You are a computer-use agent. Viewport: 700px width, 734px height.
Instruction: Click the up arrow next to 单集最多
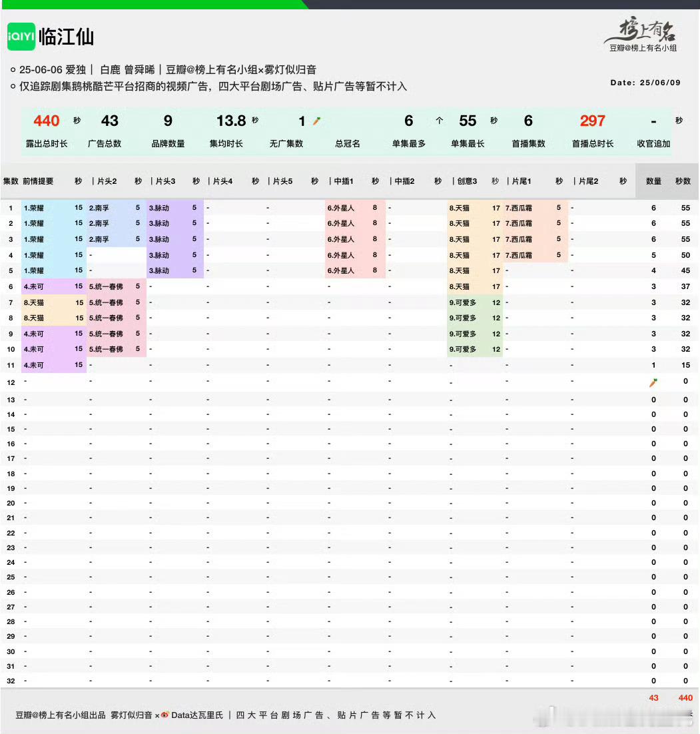click(439, 121)
